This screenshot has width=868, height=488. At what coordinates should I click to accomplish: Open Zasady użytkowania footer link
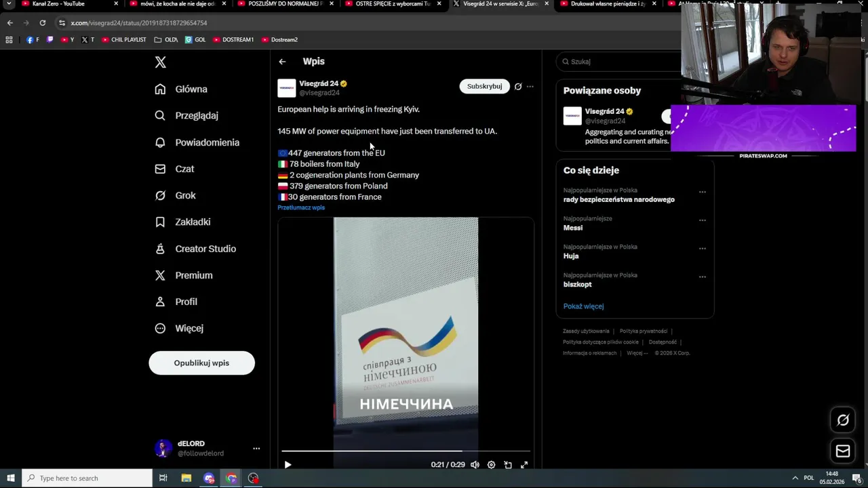point(586,331)
